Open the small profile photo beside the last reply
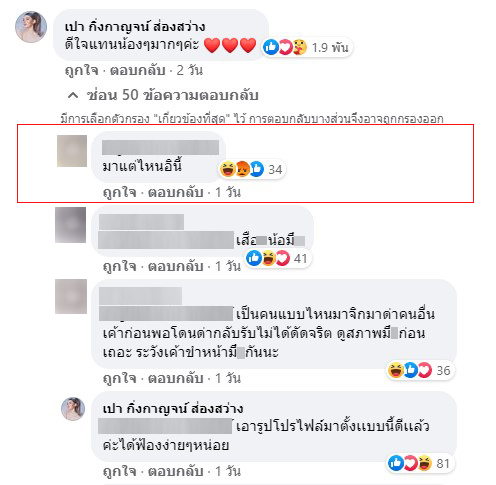 click(73, 409)
